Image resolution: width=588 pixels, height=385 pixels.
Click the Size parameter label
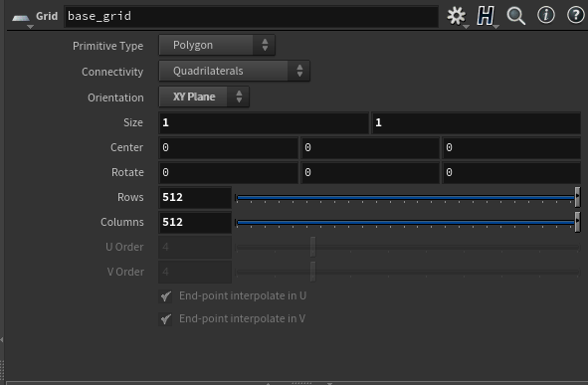[133, 122]
